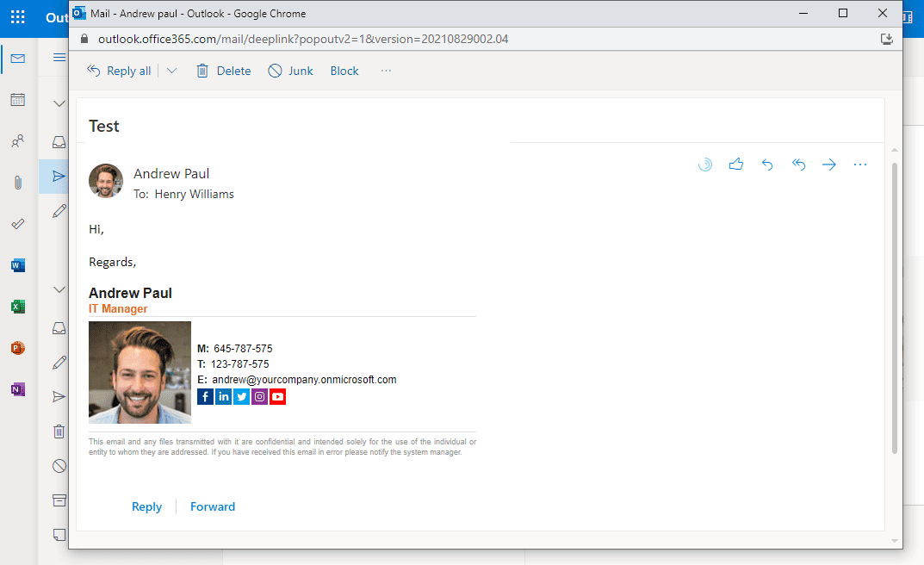Click the Forward arrow icon in message header
The image size is (924, 565).
click(829, 165)
